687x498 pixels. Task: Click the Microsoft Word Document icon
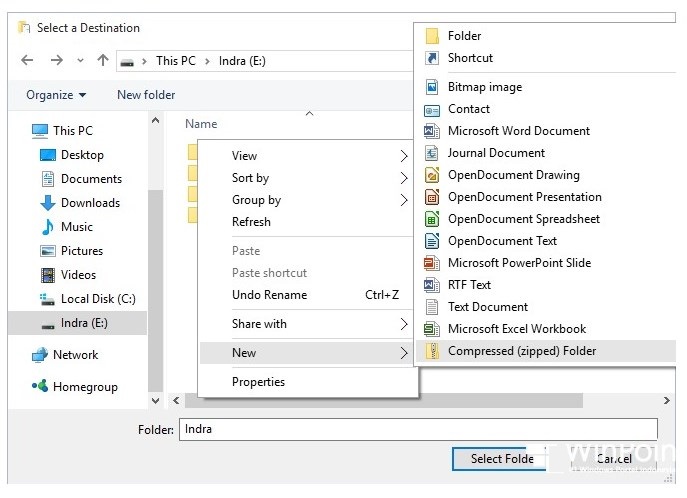click(432, 131)
